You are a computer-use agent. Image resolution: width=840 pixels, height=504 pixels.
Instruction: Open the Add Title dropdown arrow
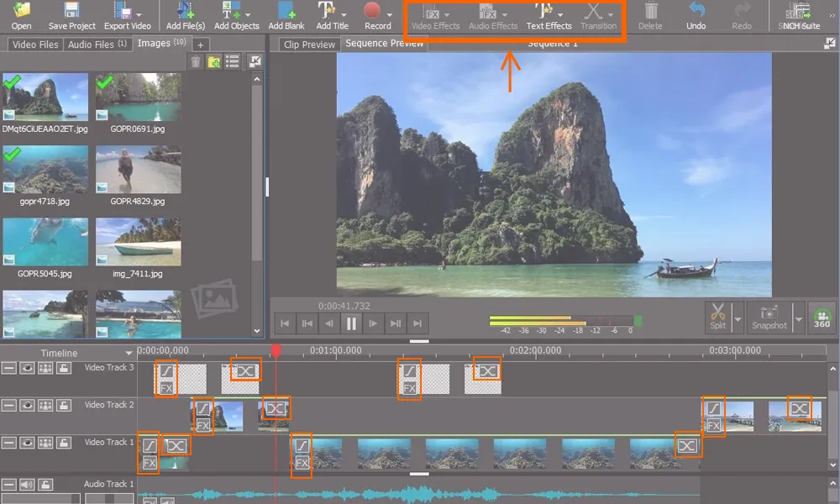pos(344,15)
